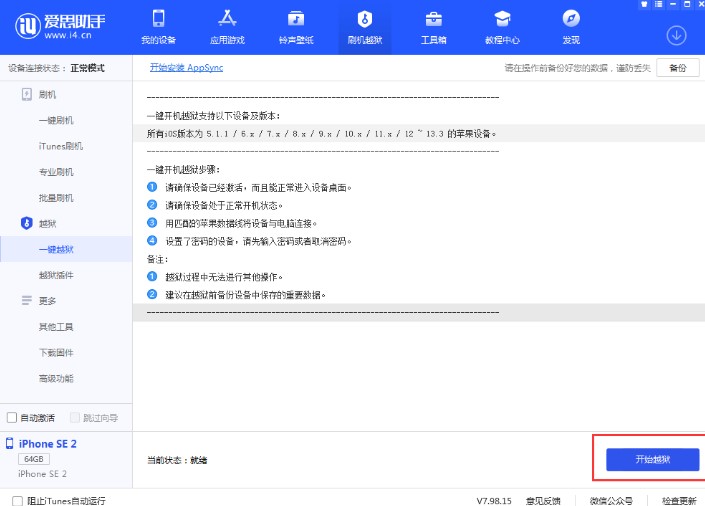
Task: Select 刷机越狱 shield icon
Action: (x=365, y=19)
